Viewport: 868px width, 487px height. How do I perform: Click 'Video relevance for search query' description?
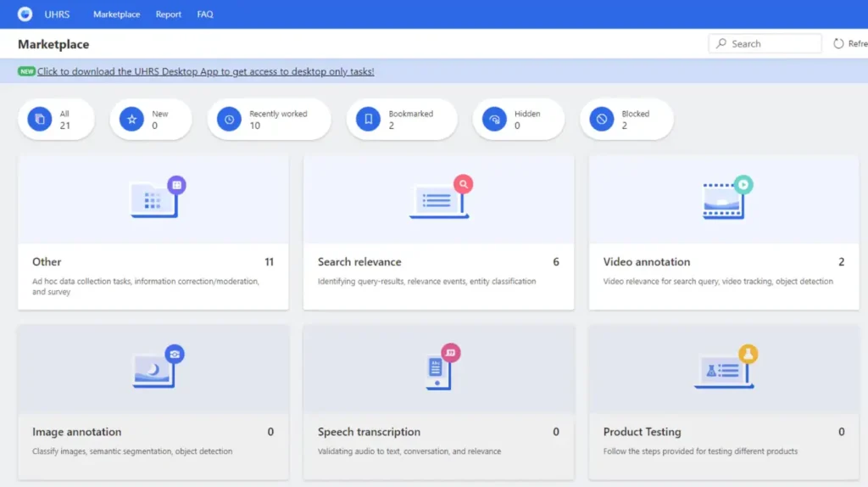(718, 282)
